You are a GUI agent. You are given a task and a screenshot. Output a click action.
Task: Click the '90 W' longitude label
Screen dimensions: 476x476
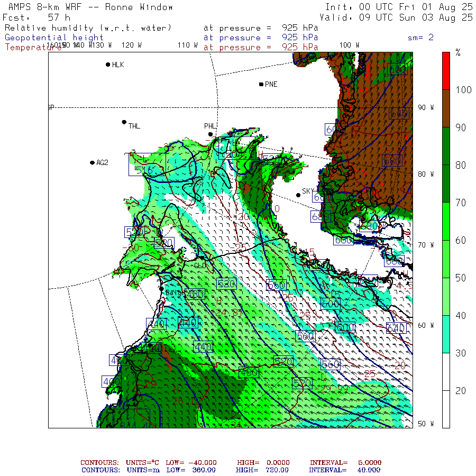pyautogui.click(x=426, y=107)
